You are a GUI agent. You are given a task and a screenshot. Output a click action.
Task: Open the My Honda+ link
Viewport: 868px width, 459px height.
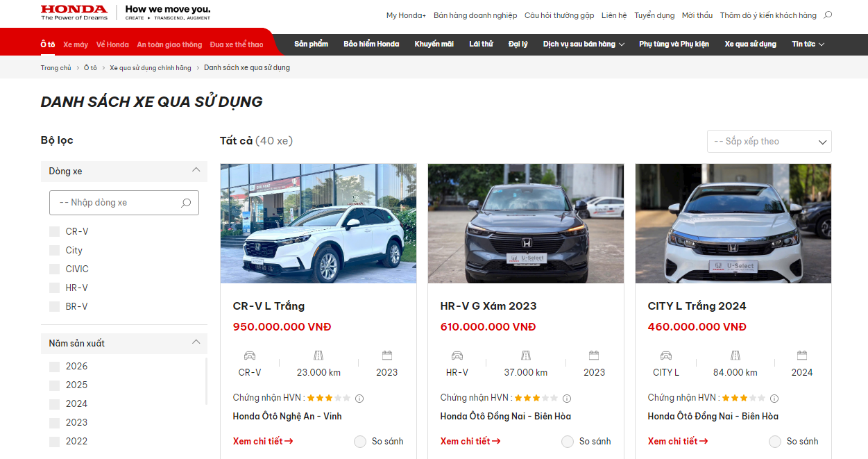[x=406, y=15]
